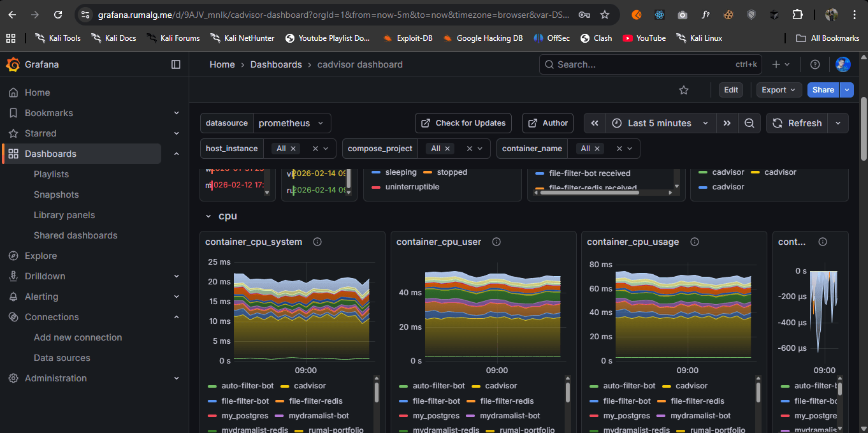Click the user profile avatar
Viewport: 868px width, 433px height.
coord(843,64)
